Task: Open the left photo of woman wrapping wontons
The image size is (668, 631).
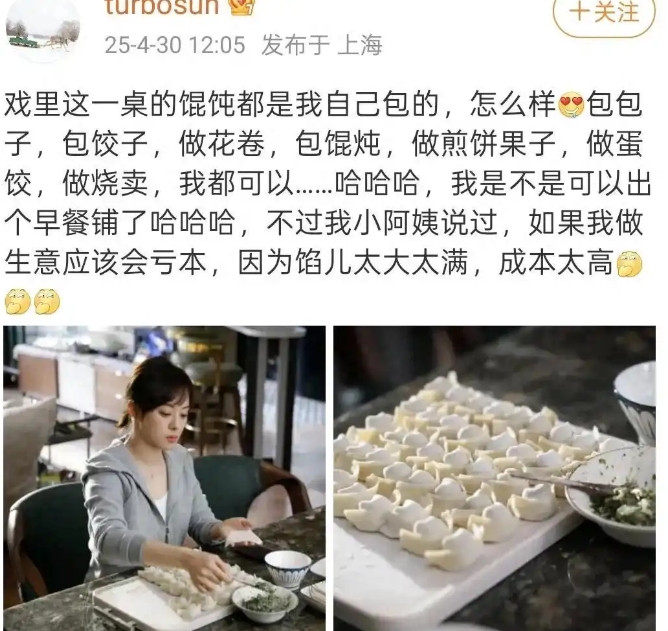Action: (x=164, y=478)
